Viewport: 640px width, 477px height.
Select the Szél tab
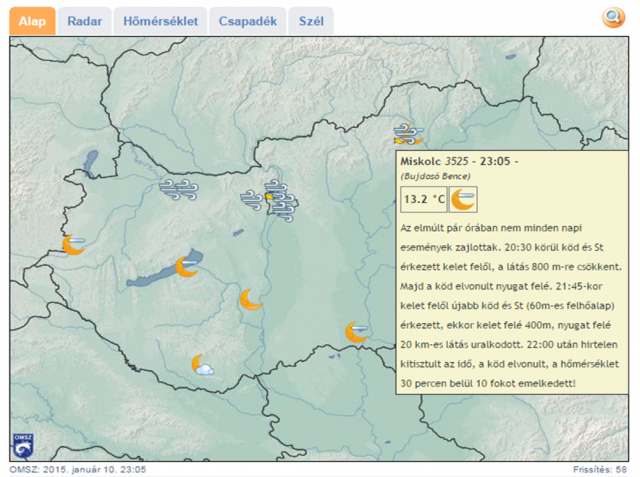tap(311, 21)
